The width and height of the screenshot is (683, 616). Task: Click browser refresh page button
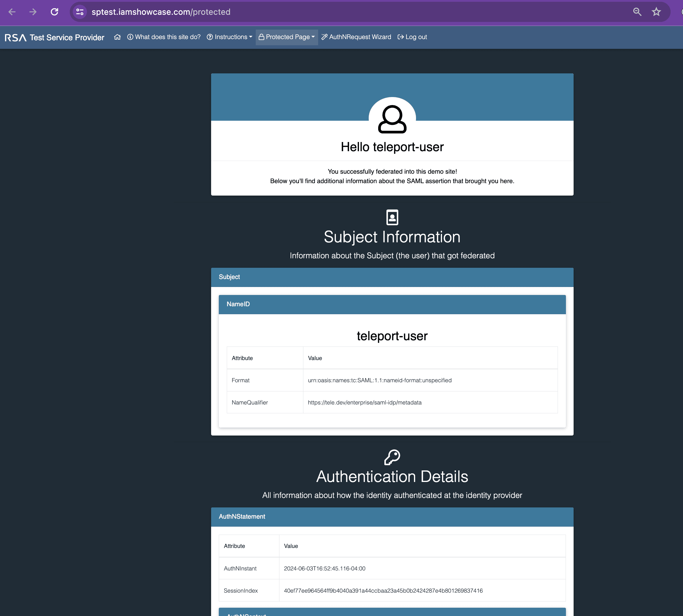click(x=54, y=11)
